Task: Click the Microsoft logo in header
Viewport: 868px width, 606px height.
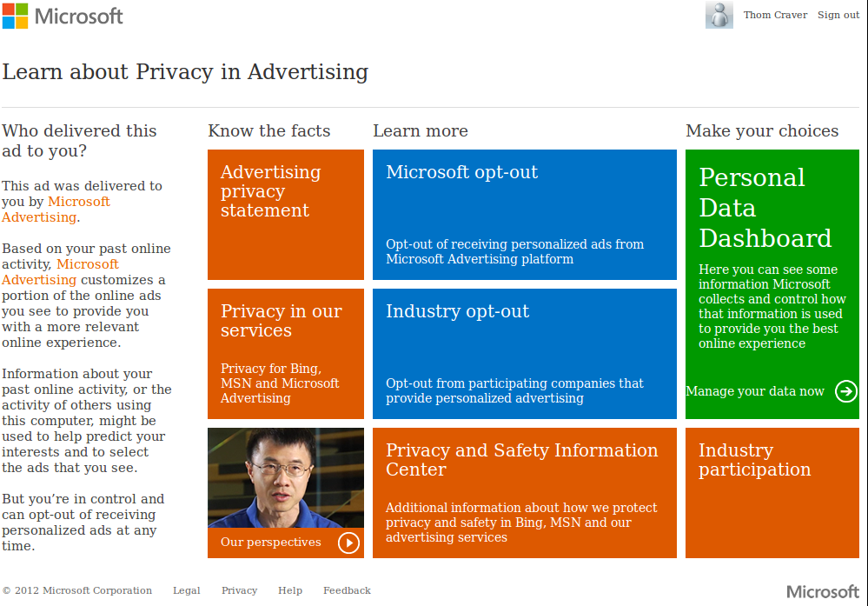Action: tap(63, 16)
